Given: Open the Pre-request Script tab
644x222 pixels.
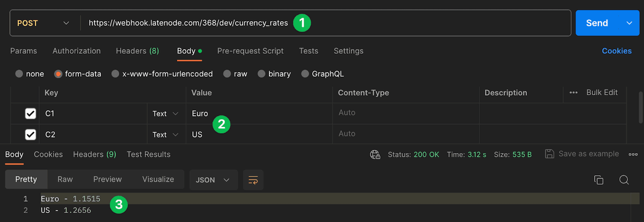Looking at the screenshot, I should (x=250, y=51).
